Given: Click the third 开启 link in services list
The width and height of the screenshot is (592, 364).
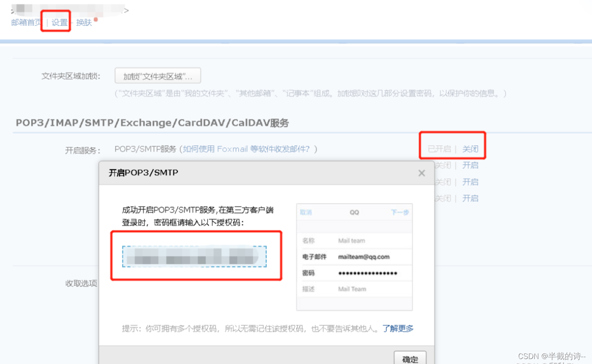Looking at the screenshot, I should click(470, 198).
